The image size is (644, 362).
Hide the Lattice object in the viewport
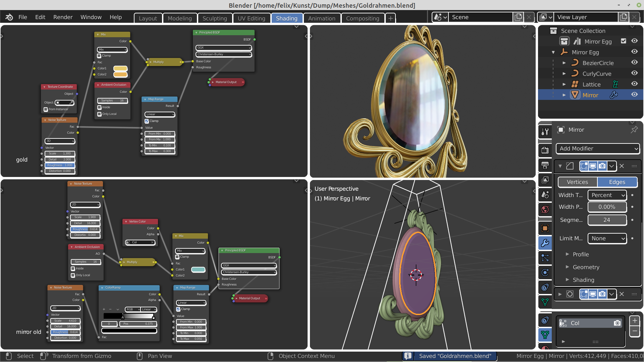coord(634,84)
